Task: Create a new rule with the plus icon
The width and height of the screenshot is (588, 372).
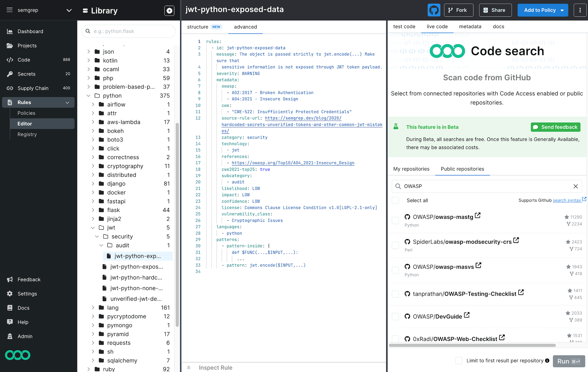Action: pyautogui.click(x=169, y=11)
